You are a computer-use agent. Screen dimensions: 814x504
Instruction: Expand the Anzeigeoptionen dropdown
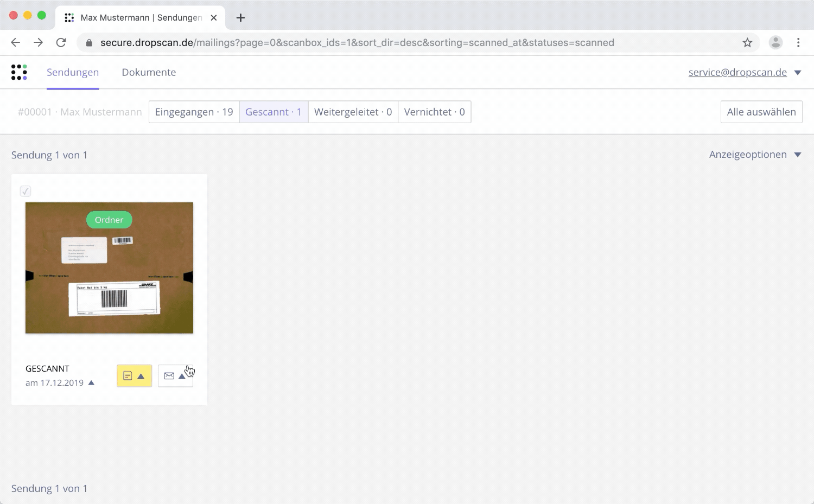[x=755, y=155]
